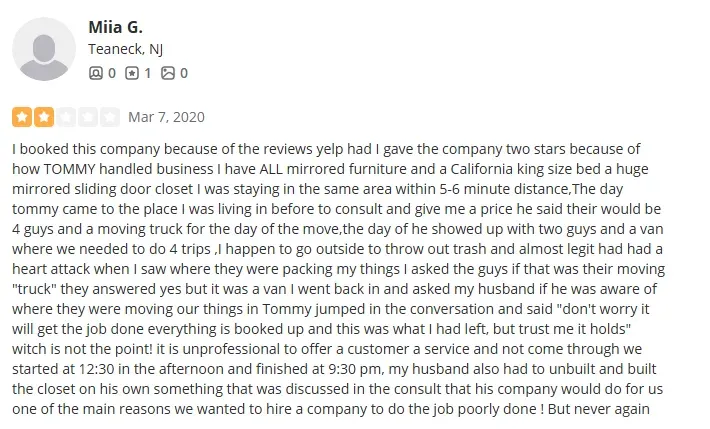The width and height of the screenshot is (710, 429).
Task: Open Miia G.'s profile avatar
Action: pos(42,49)
